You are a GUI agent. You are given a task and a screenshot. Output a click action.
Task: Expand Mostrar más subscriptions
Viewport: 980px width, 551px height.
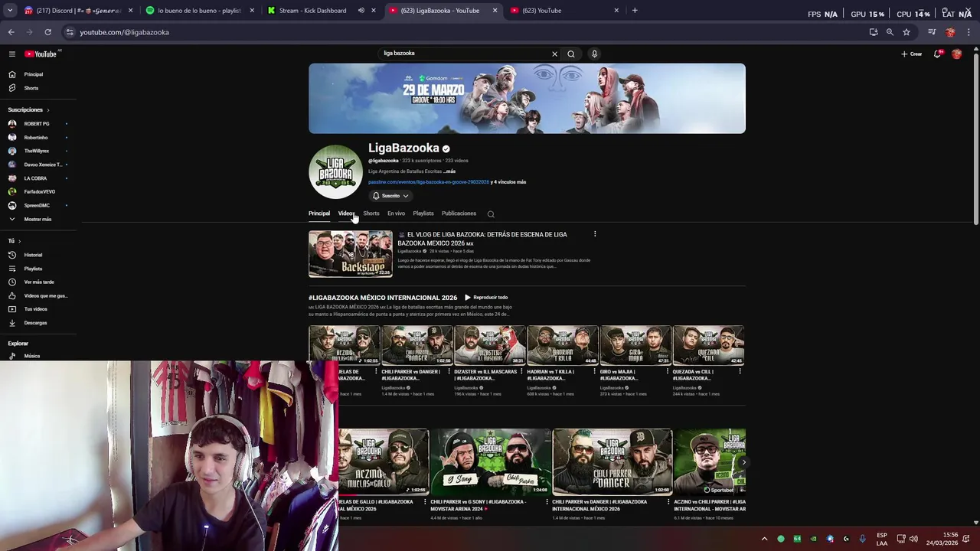coord(38,219)
